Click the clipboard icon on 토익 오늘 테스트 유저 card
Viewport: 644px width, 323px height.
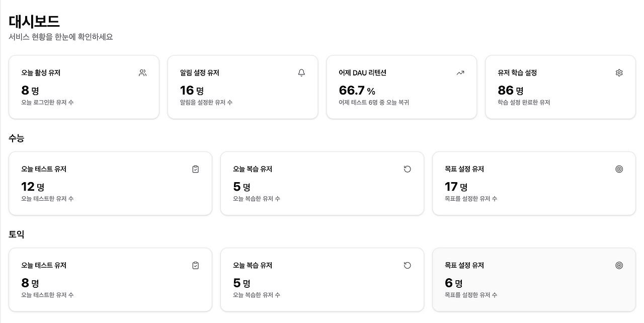coord(196,265)
